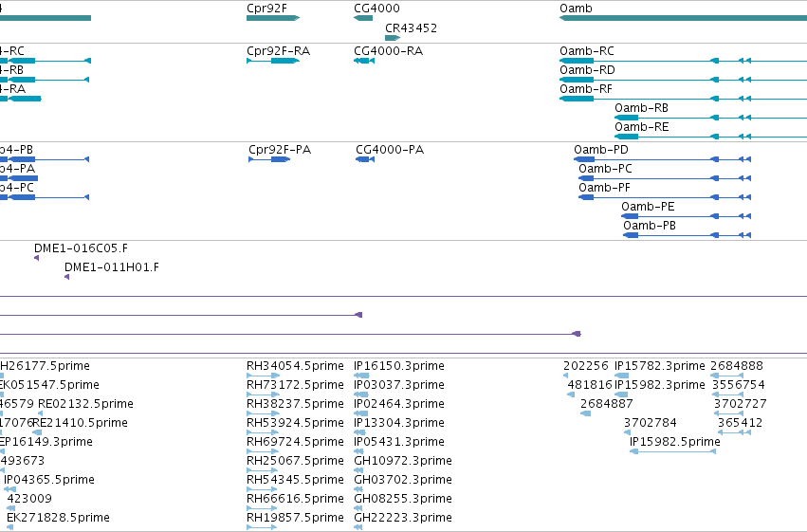Select the 2684887 feature
Viewport: 807px width, 532px height.
585,413
